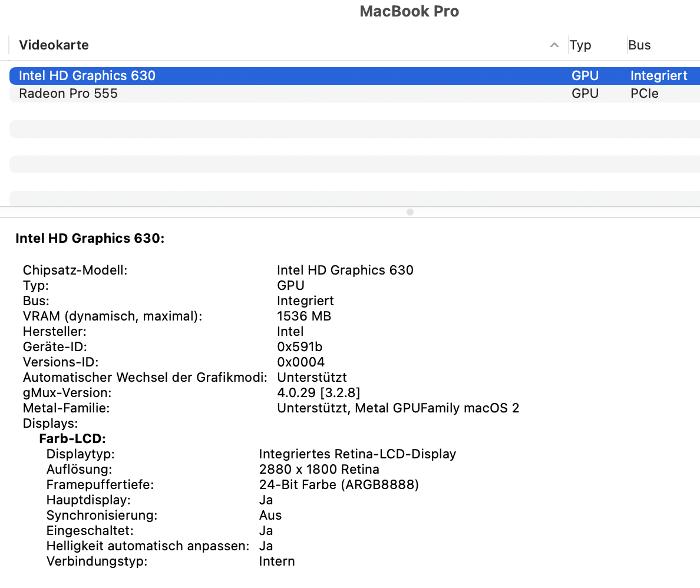Click the Geräte-ID value 0x591b

pos(299,347)
